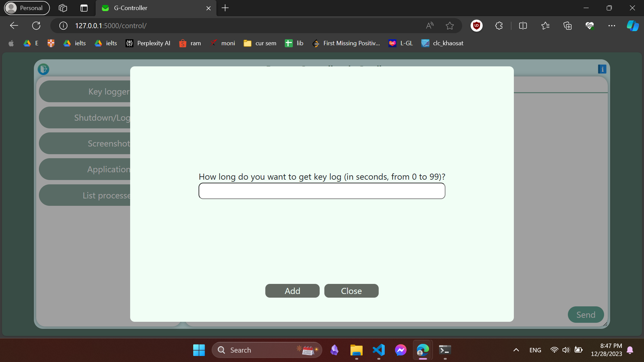This screenshot has width=644, height=362.
Task: Click the G-Controller logo icon at top-left
Action: pos(43,69)
